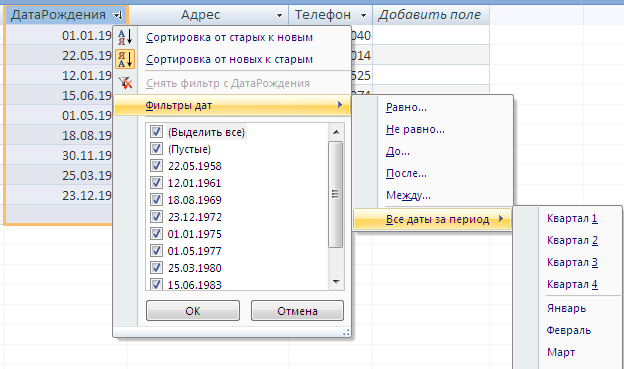Select the date cell starting 23.12
This screenshot has height=369, width=624.
[60, 195]
